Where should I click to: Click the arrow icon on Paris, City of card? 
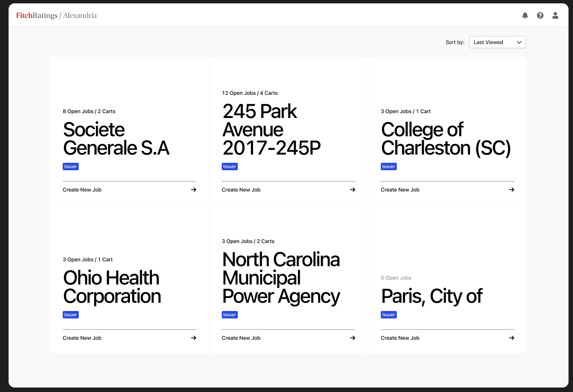(x=512, y=338)
